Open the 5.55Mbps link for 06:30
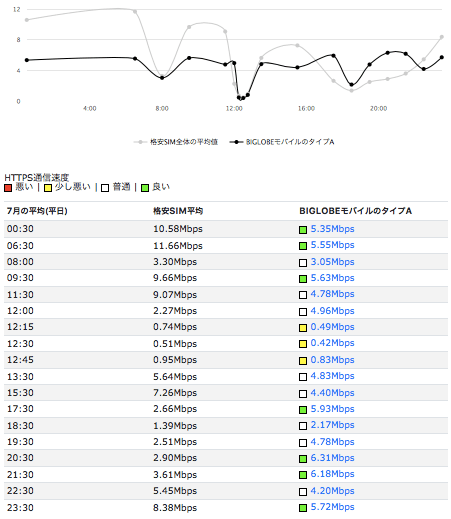 pos(332,245)
